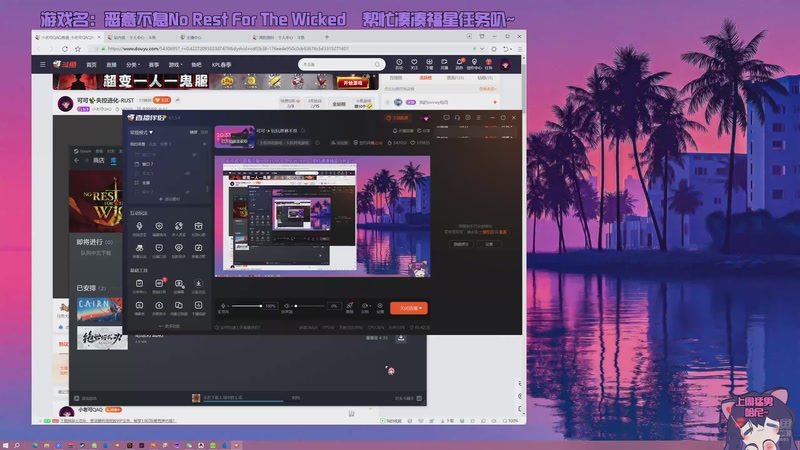Click the Steam download progress bar

coord(243,401)
